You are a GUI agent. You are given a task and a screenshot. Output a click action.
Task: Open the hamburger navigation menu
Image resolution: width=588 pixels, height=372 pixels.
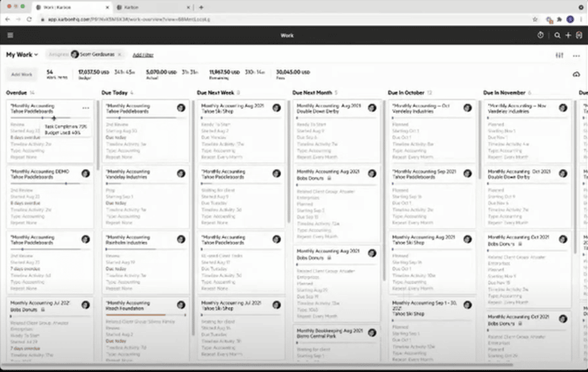[11, 35]
